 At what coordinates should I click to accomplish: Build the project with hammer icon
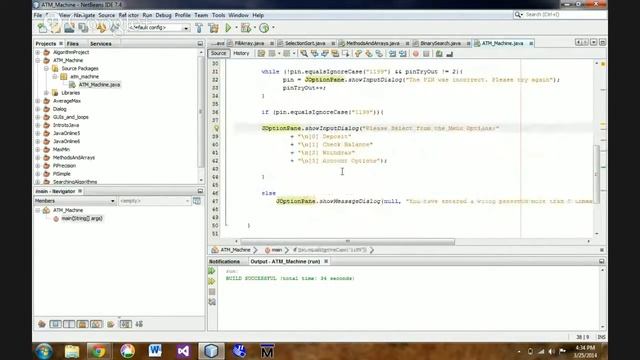(199, 28)
